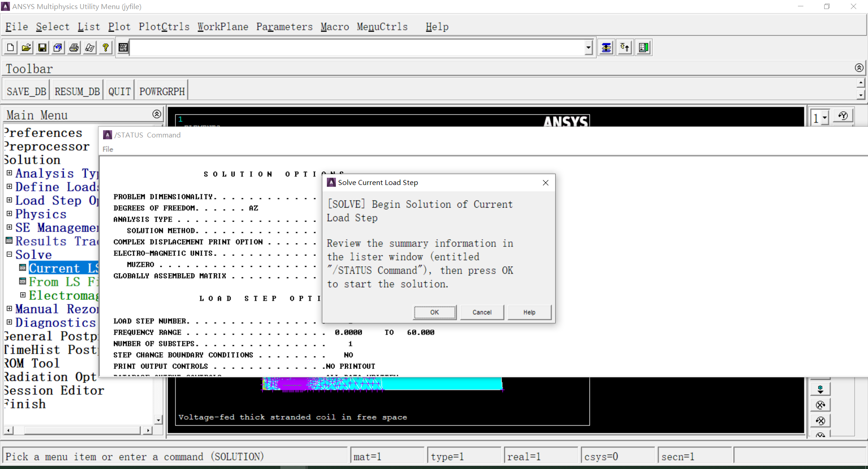Click the Save Analysis disk icon
The height and width of the screenshot is (469, 868).
[x=42, y=47]
